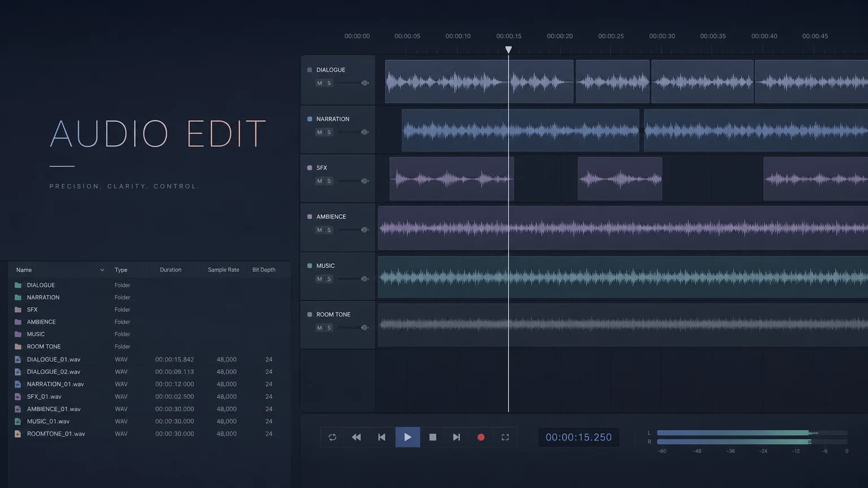
Task: Click the ROOM TONE track volume slider knob
Action: click(x=364, y=328)
